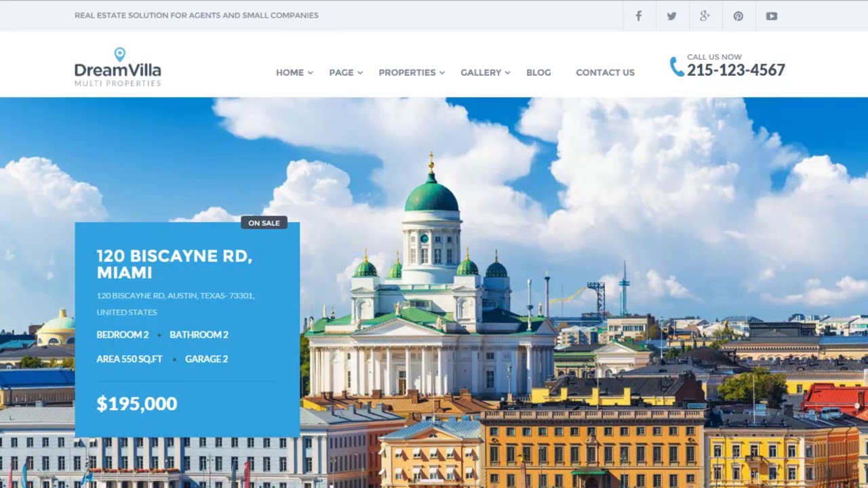Click the Call Us Now label
This screenshot has height=488, width=868.
point(714,57)
